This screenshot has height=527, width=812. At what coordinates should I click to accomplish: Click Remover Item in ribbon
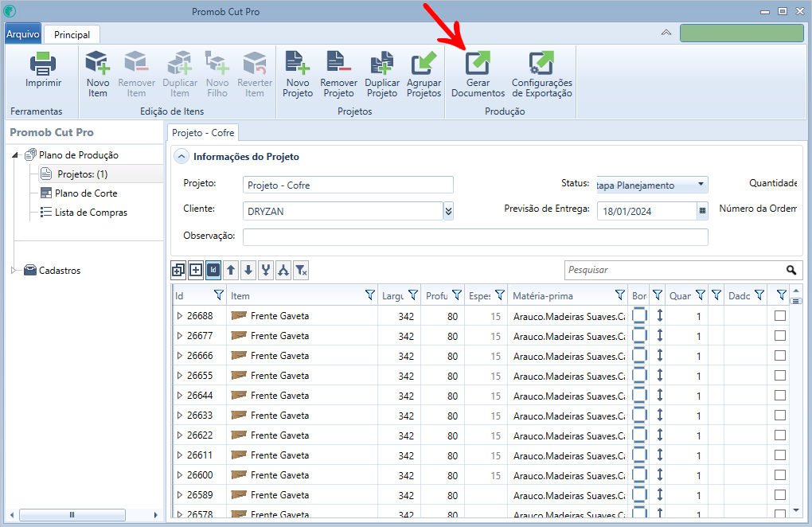[136, 74]
